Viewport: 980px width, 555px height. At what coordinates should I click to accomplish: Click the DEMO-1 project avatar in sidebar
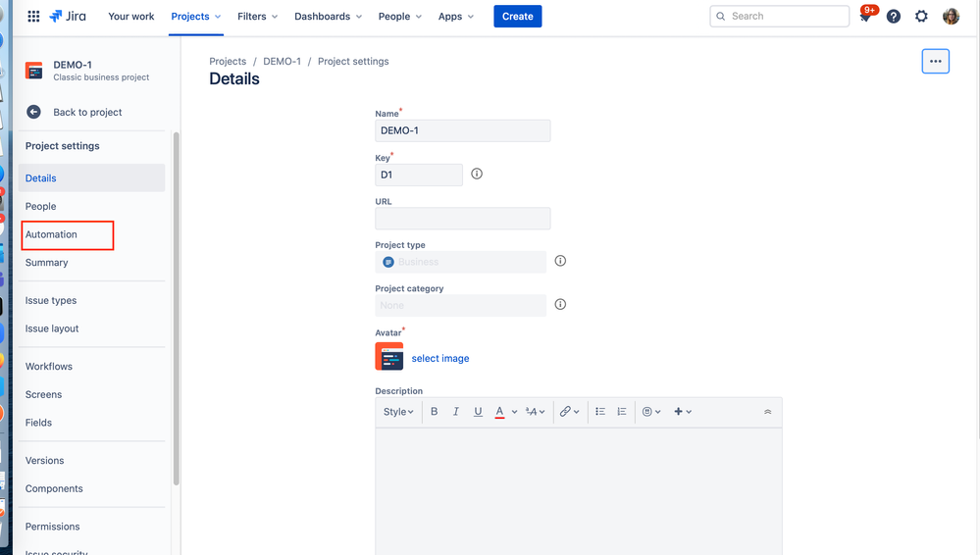pyautogui.click(x=33, y=71)
